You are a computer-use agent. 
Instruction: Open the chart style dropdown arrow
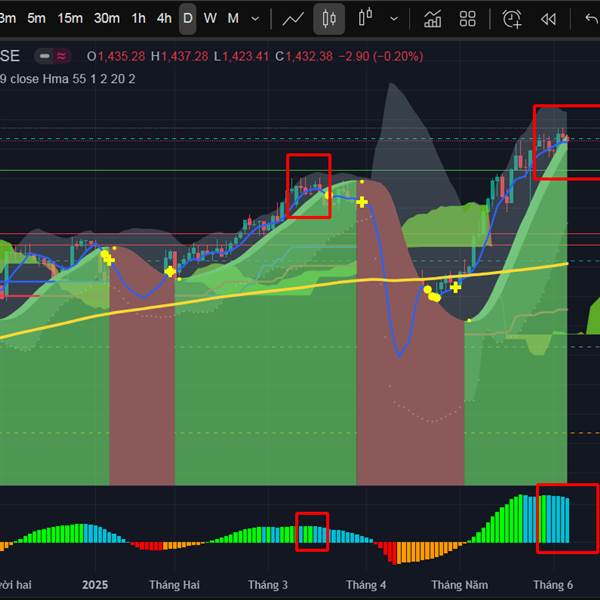pyautogui.click(x=394, y=19)
